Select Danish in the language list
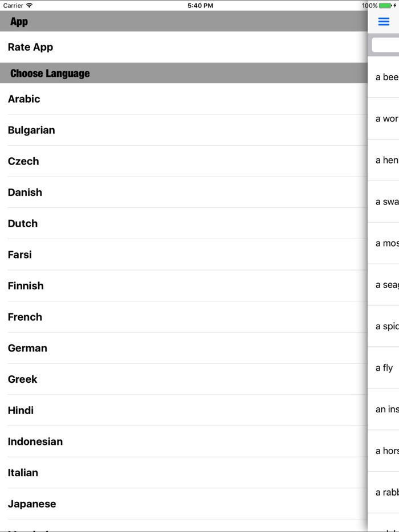399x532 pixels. 25,192
